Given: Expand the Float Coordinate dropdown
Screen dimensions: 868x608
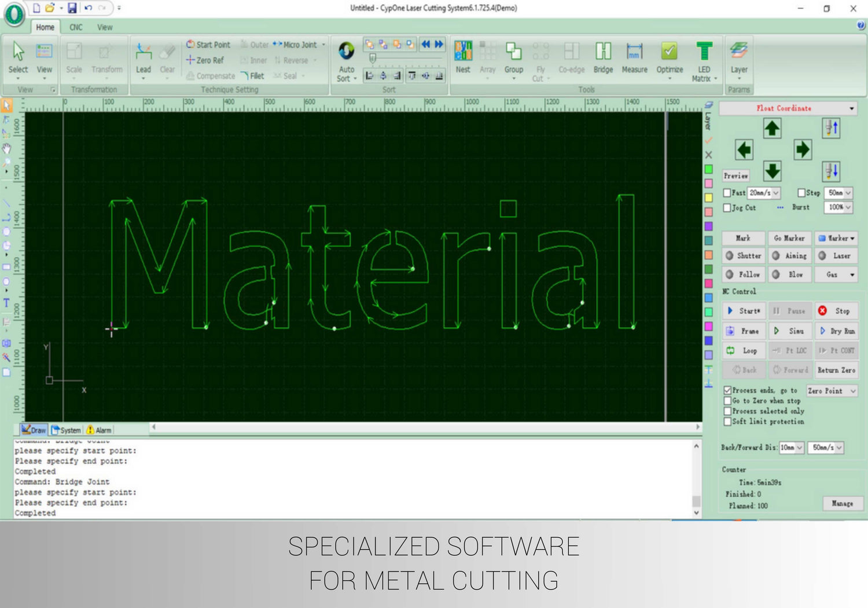Looking at the screenshot, I should (851, 109).
